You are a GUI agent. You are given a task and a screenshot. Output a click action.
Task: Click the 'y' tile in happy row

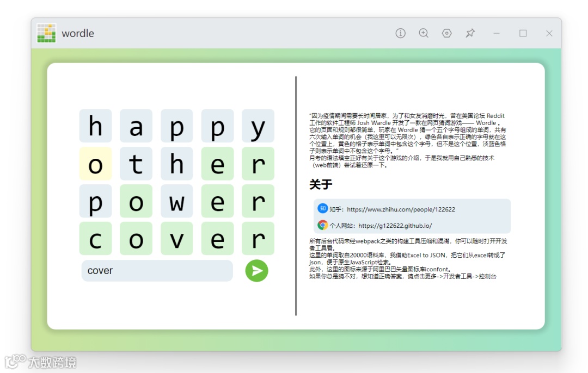(258, 126)
